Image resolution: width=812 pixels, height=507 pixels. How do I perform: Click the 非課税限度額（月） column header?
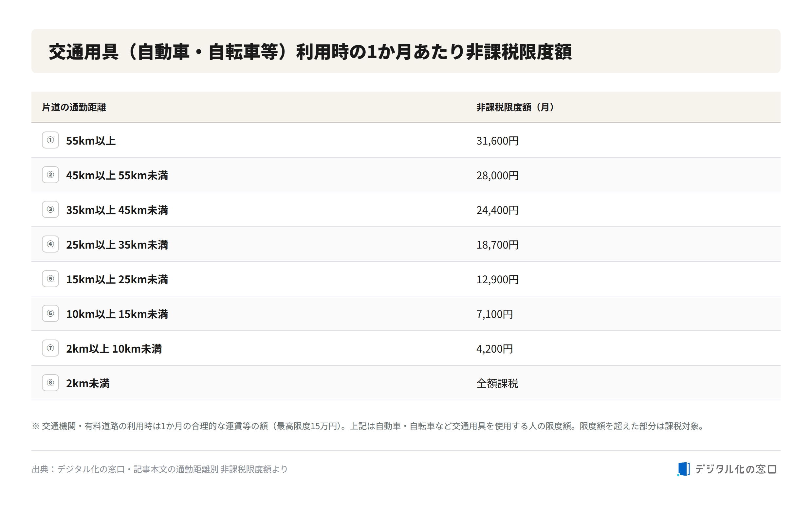[515, 107]
